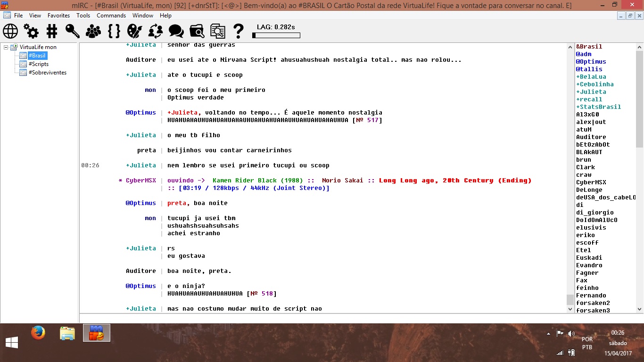Open help via the question mark icon
Viewport: 644px width, 362px height.
[x=239, y=31]
